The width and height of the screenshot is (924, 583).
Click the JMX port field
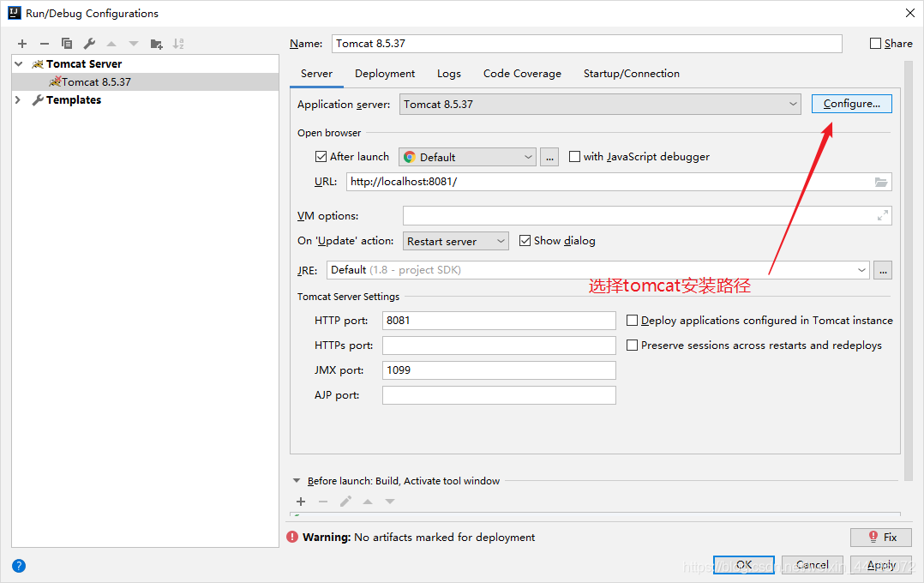coord(499,370)
